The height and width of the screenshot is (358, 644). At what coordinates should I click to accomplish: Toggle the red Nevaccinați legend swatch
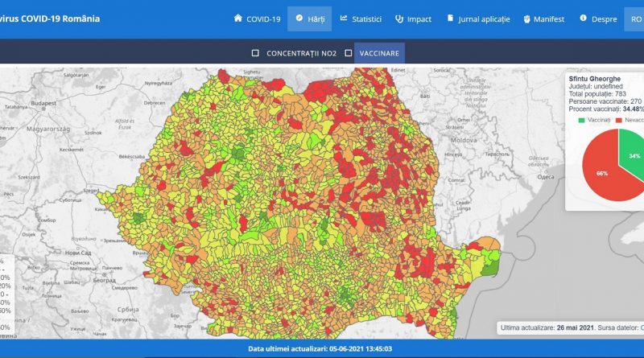619,119
